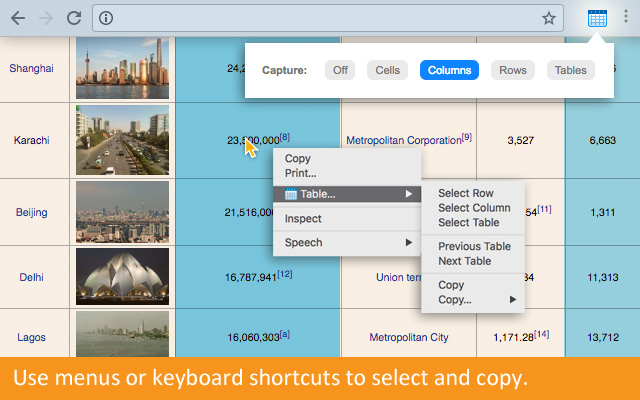Reload the page with the refresh icon
This screenshot has height=400, width=640.
coord(74,18)
